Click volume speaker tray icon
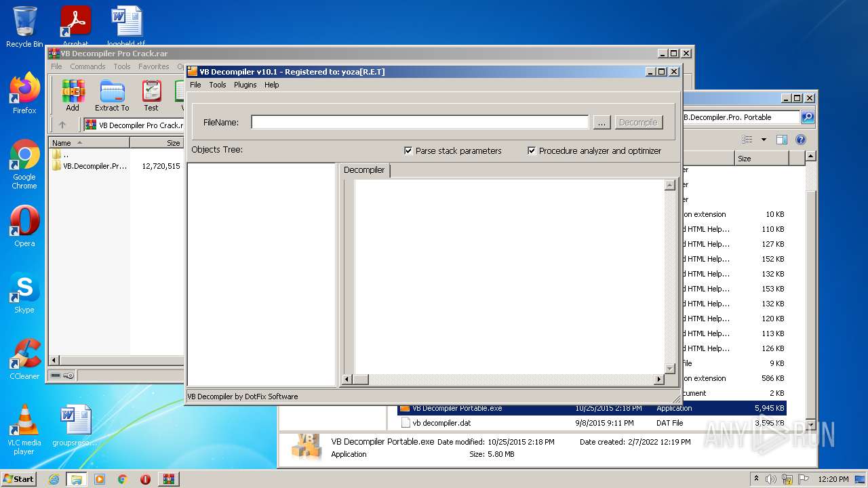The height and width of the screenshot is (488, 868). (x=771, y=479)
